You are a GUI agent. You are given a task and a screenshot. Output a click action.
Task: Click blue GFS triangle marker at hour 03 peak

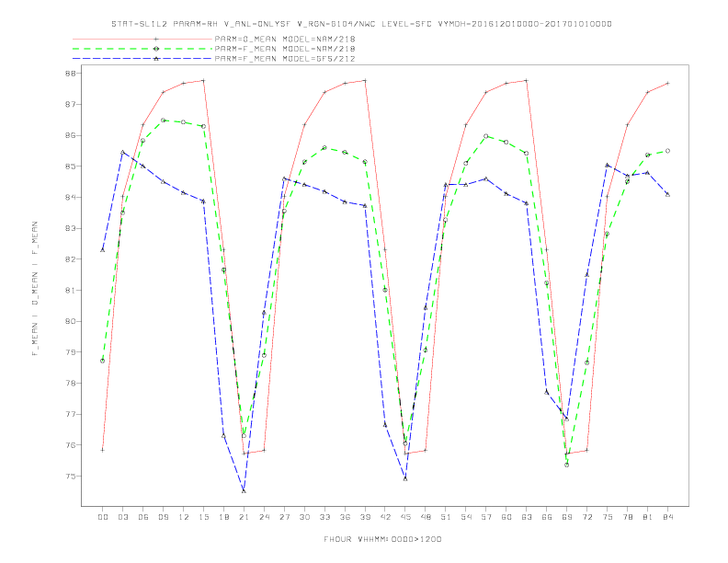point(122,153)
